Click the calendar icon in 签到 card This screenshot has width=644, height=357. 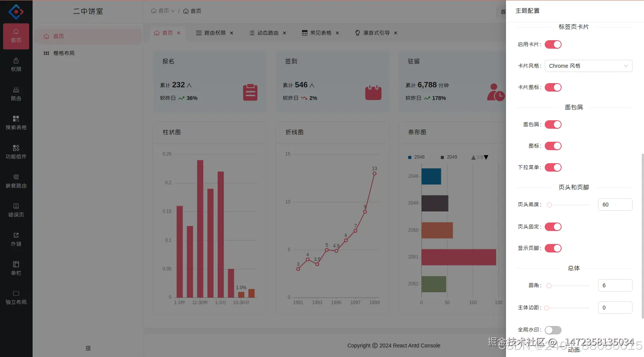[373, 92]
